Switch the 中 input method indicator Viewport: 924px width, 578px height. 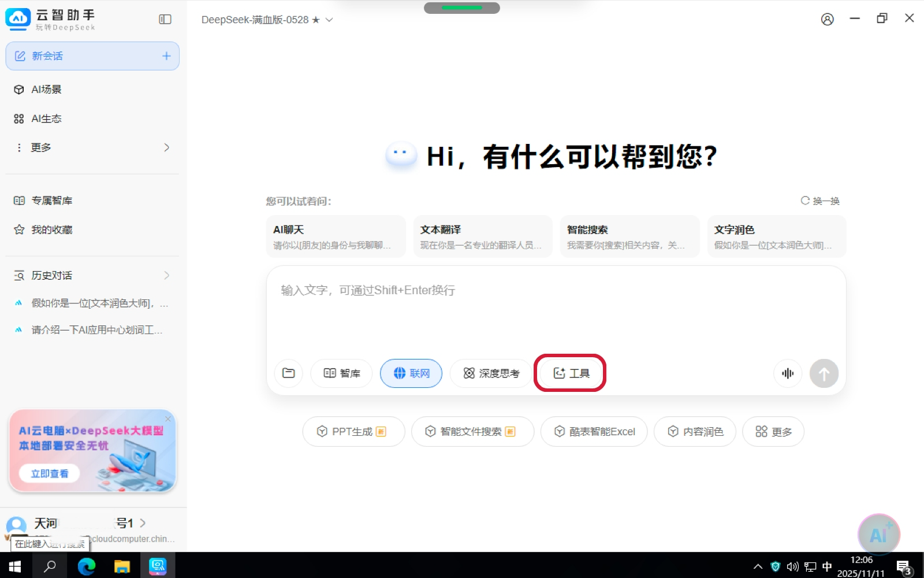tap(827, 566)
